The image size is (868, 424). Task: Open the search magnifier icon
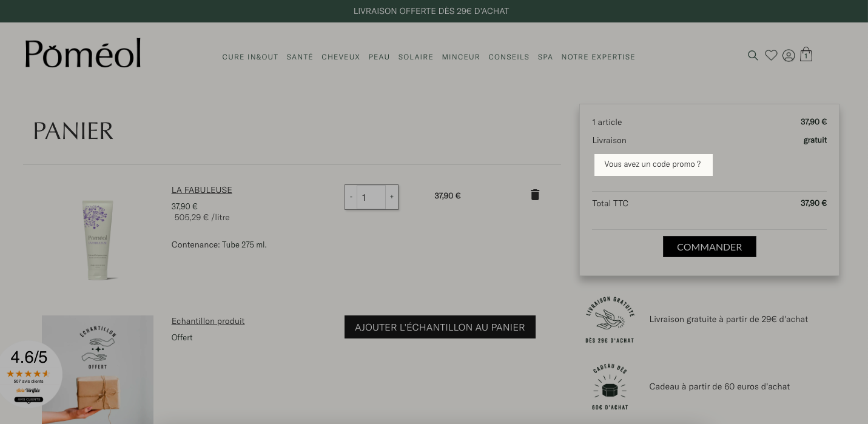pos(753,56)
